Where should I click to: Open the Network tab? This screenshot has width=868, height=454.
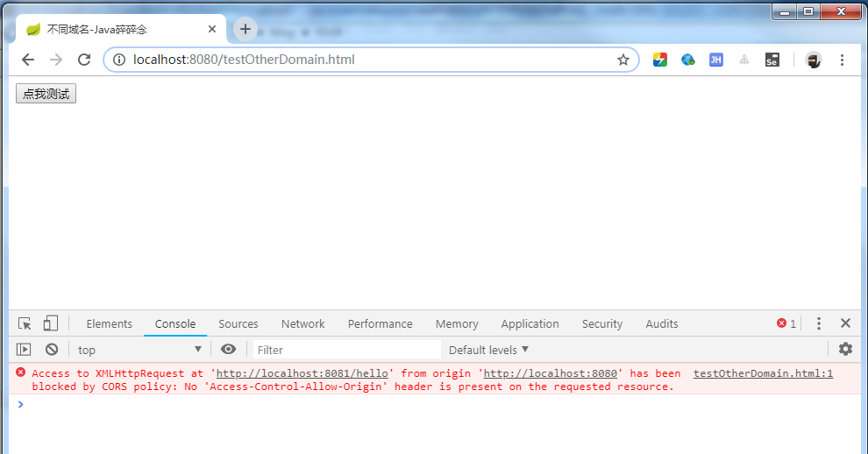(x=302, y=324)
